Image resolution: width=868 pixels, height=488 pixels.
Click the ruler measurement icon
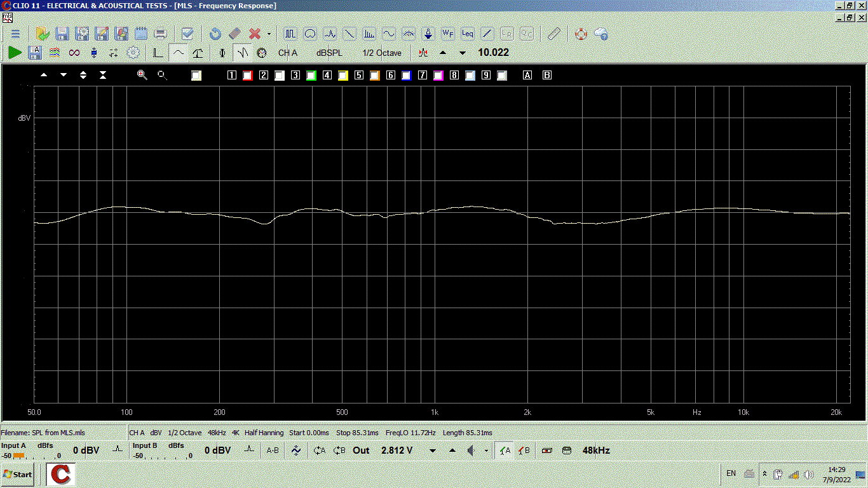[554, 34]
